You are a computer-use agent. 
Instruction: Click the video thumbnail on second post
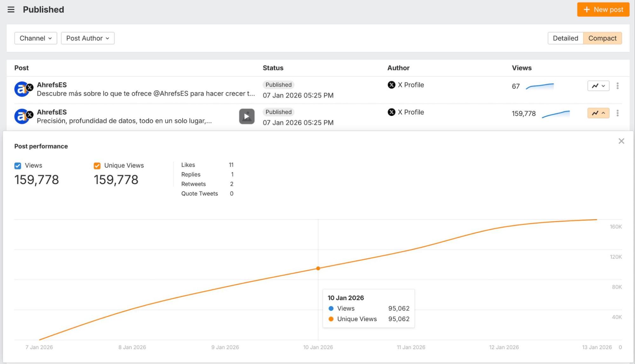coord(247,116)
